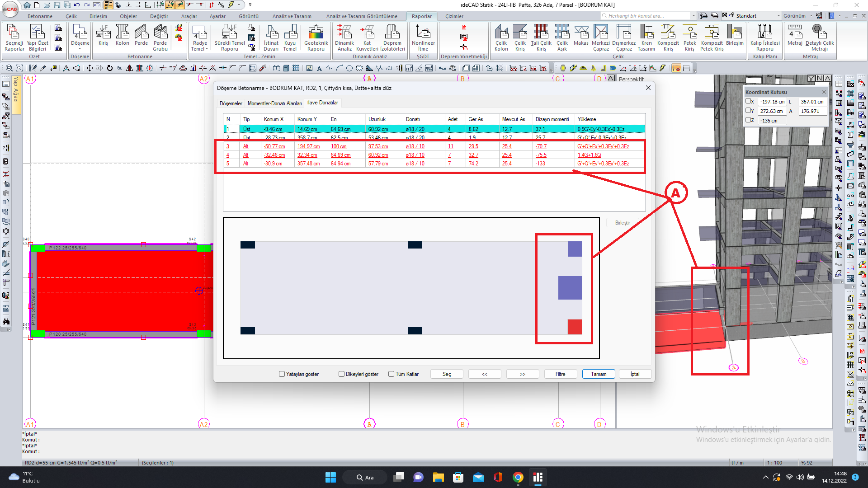Open quick access toolbar customize arrow
This screenshot has height=488, width=868.
(x=250, y=5)
